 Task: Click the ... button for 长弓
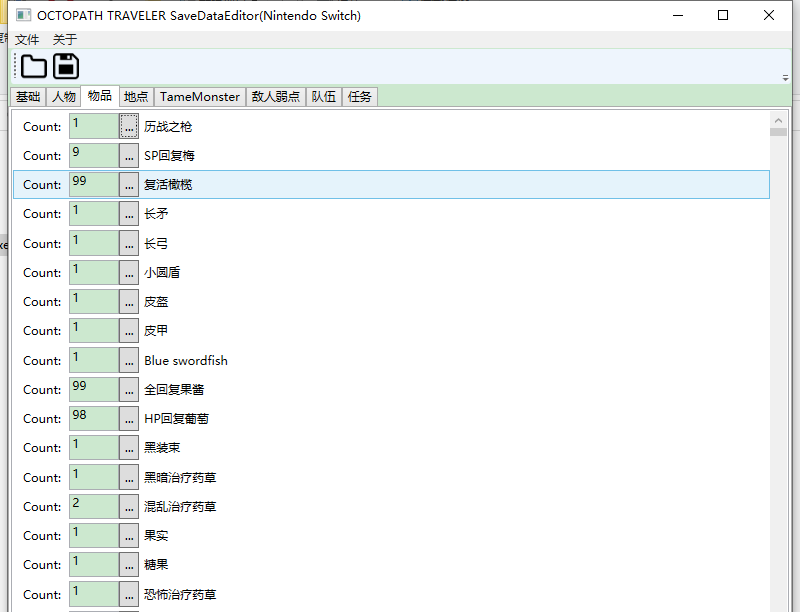[129, 243]
